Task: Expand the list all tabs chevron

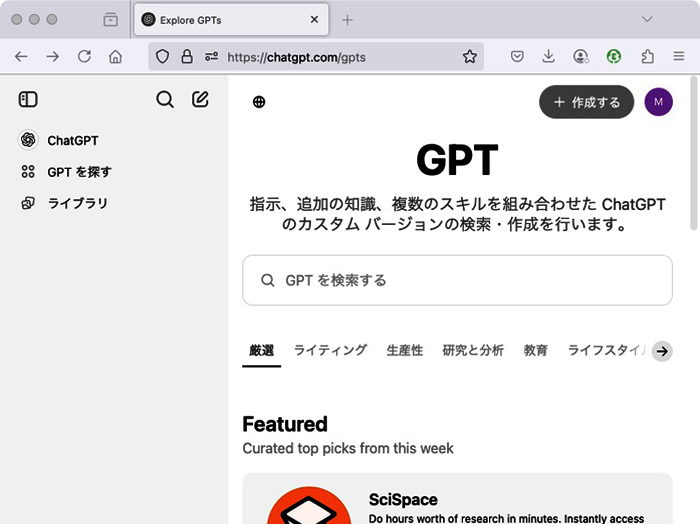Action: pyautogui.click(x=647, y=20)
